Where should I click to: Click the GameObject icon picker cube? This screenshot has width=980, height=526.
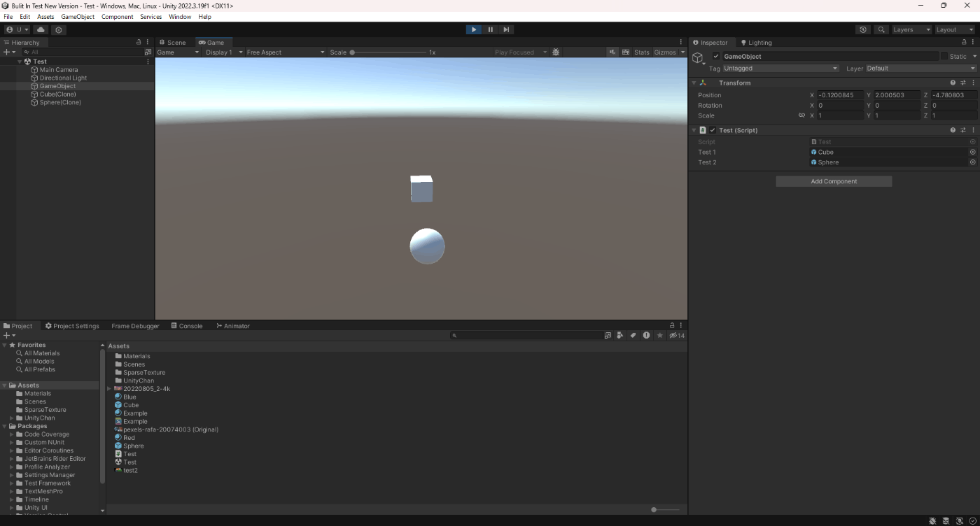tap(698, 57)
